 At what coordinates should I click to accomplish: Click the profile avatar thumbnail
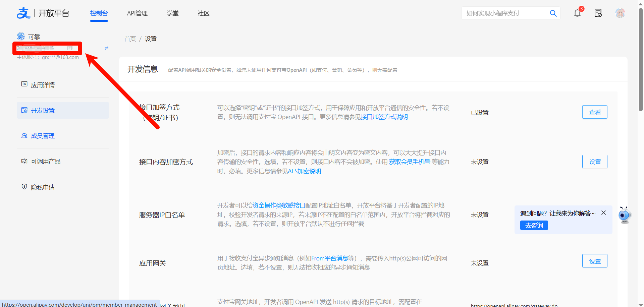click(620, 13)
